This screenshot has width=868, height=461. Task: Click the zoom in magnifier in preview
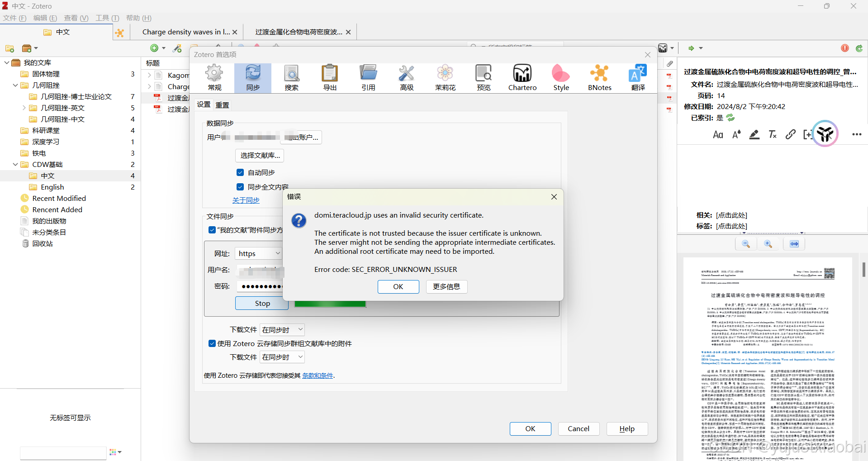pos(768,244)
